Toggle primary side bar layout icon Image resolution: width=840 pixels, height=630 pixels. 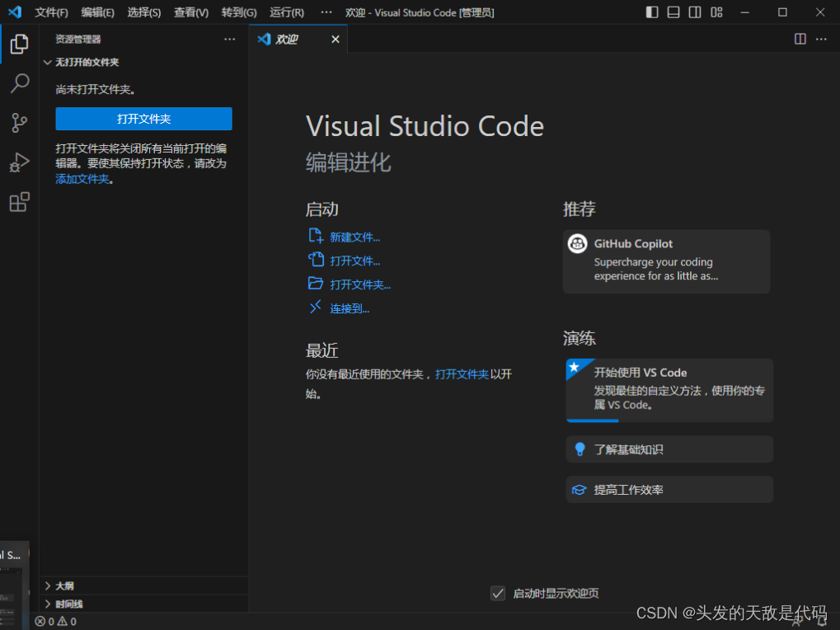tap(652, 12)
